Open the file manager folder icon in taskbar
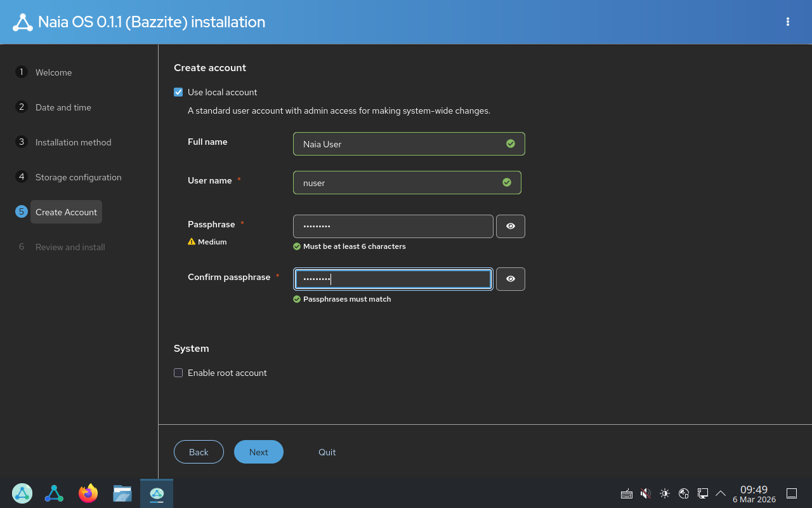This screenshot has height=508, width=812. (x=122, y=493)
